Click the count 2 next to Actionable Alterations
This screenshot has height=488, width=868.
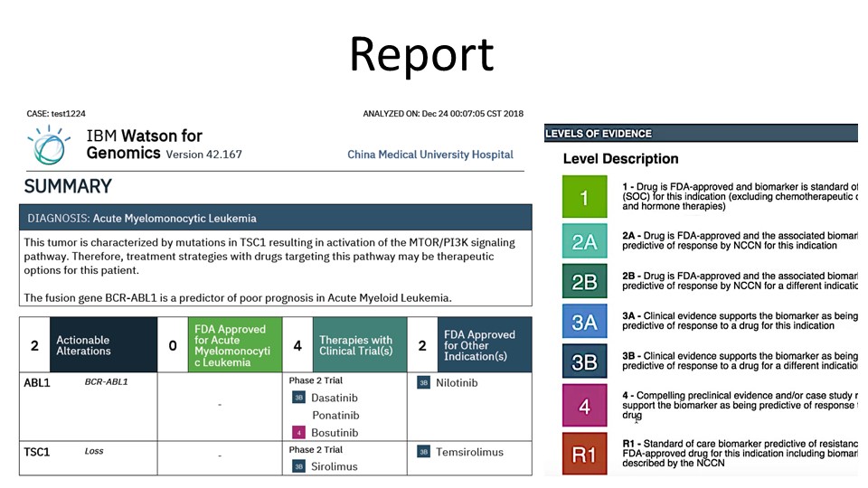point(35,345)
